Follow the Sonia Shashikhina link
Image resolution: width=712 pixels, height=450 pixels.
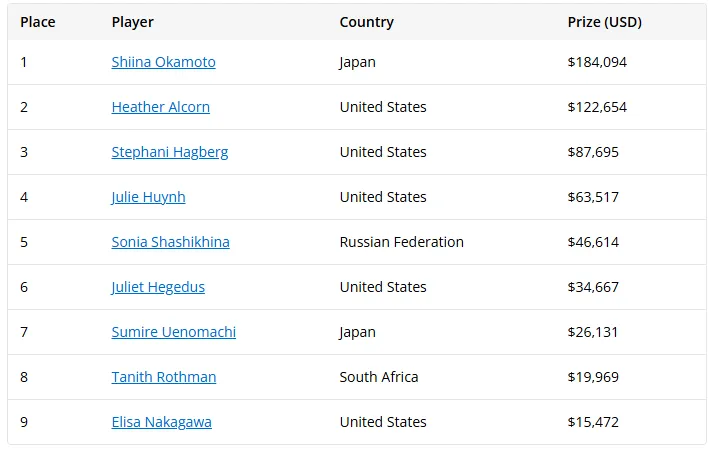[170, 242]
